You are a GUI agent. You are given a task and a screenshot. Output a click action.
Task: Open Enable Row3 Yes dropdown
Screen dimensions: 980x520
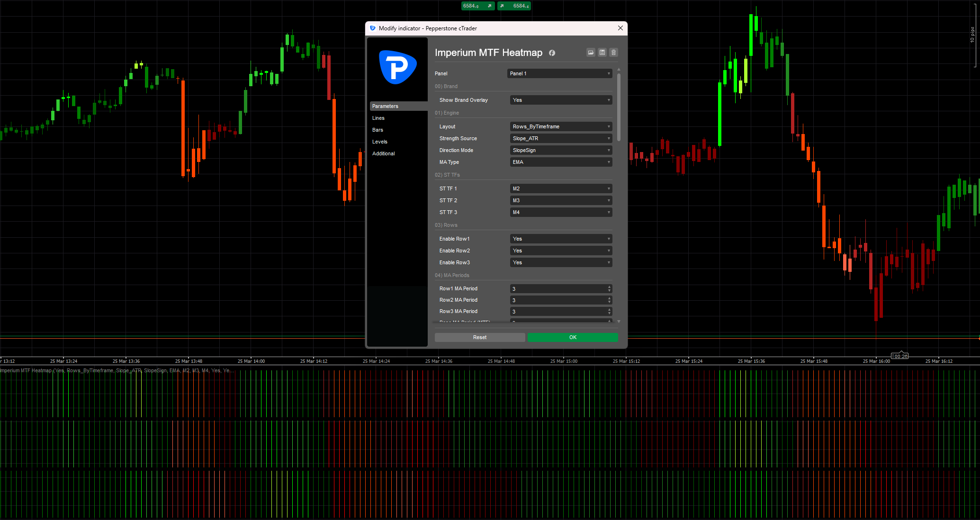(561, 262)
